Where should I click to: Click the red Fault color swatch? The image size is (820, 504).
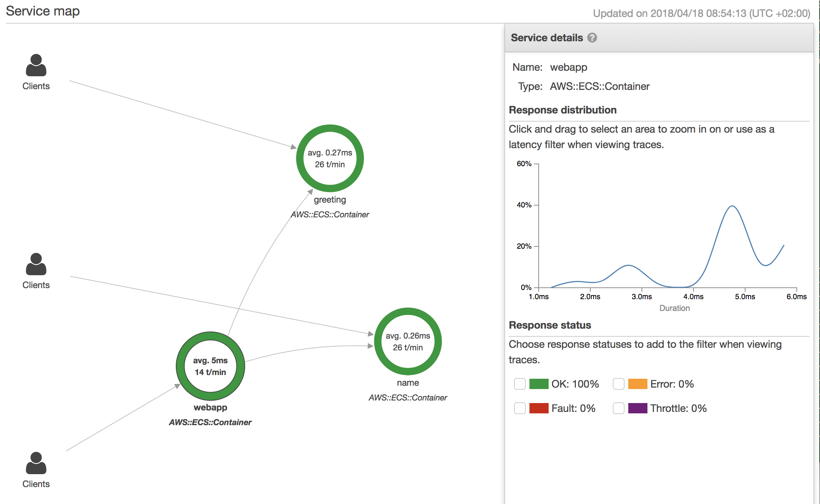point(539,408)
